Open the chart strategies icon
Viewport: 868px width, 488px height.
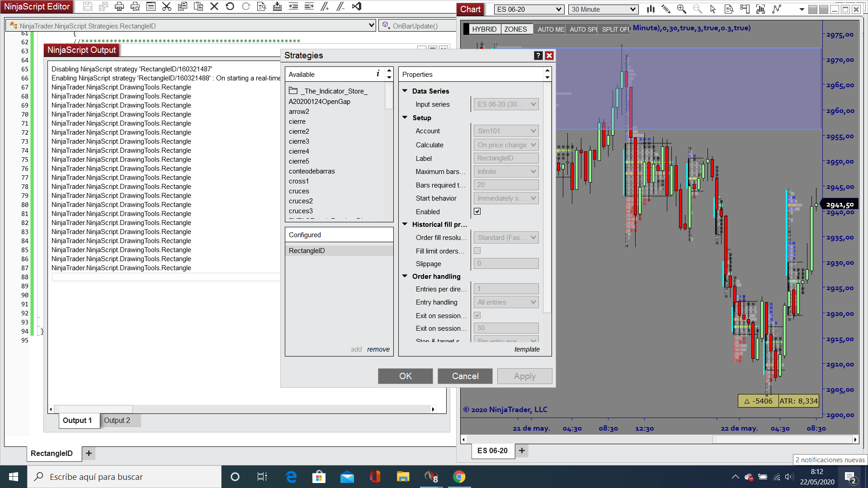tap(777, 9)
